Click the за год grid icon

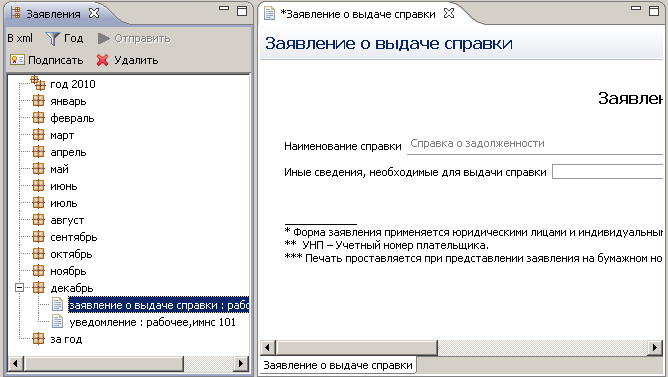click(x=38, y=339)
